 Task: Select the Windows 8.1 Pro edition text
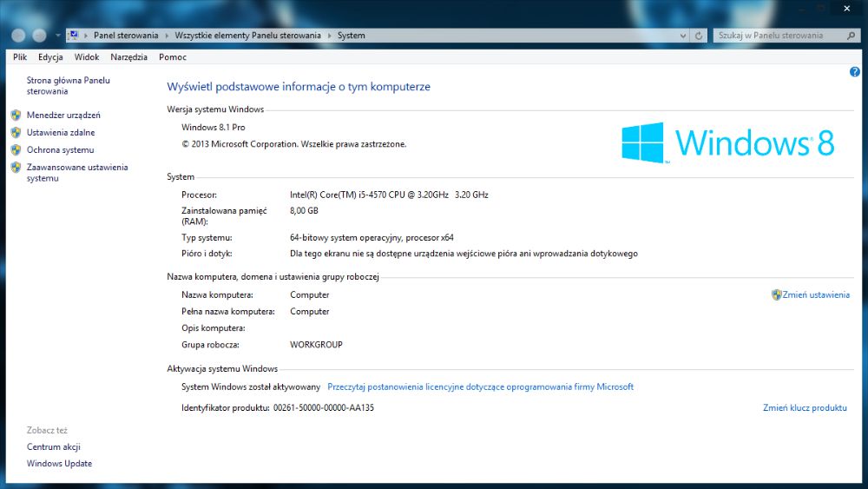(x=214, y=128)
